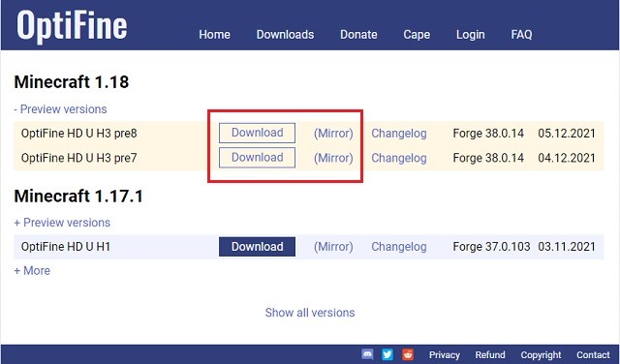Open the Twitter icon in footer
The width and height of the screenshot is (620, 364).
click(387, 354)
